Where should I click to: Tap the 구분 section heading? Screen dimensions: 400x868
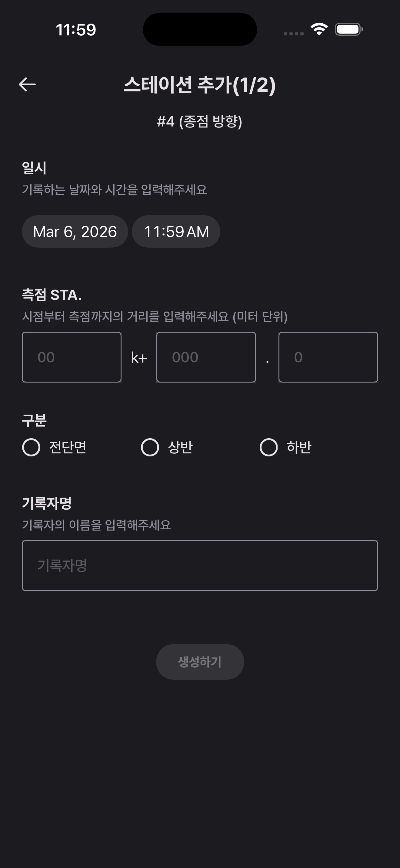tap(35, 420)
